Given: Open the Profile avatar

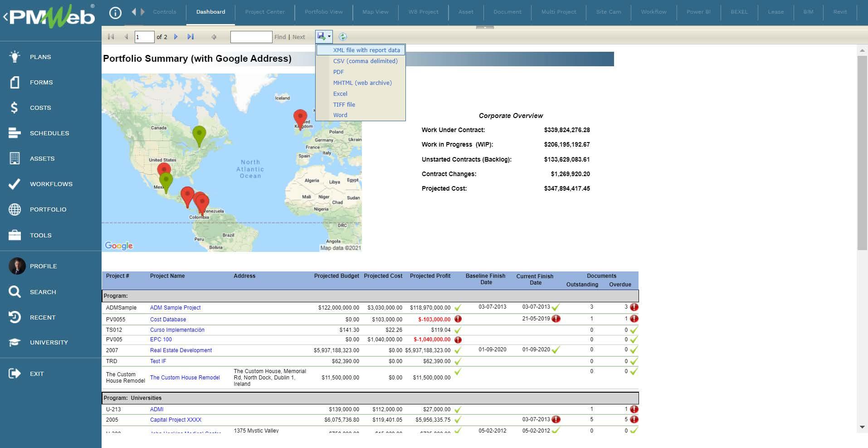Looking at the screenshot, I should point(17,266).
